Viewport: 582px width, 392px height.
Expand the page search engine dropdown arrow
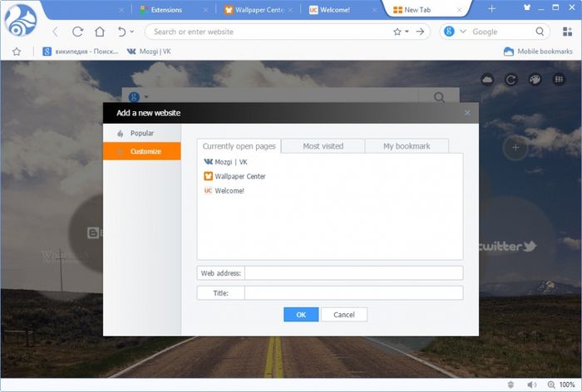point(146,97)
